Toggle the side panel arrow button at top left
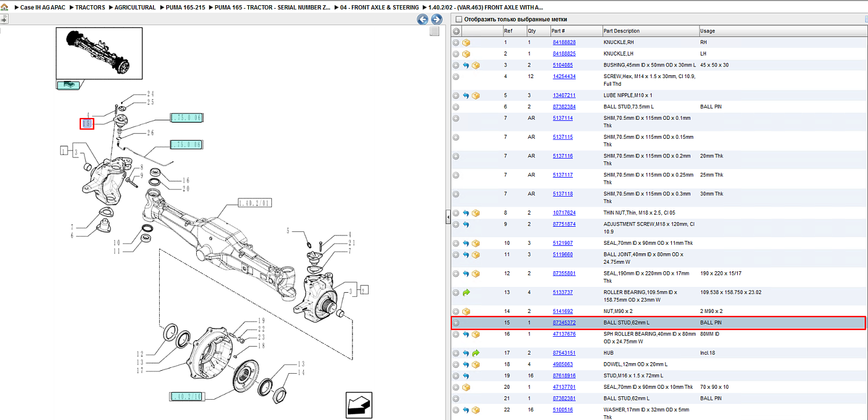The image size is (868, 420). pyautogui.click(x=3, y=19)
